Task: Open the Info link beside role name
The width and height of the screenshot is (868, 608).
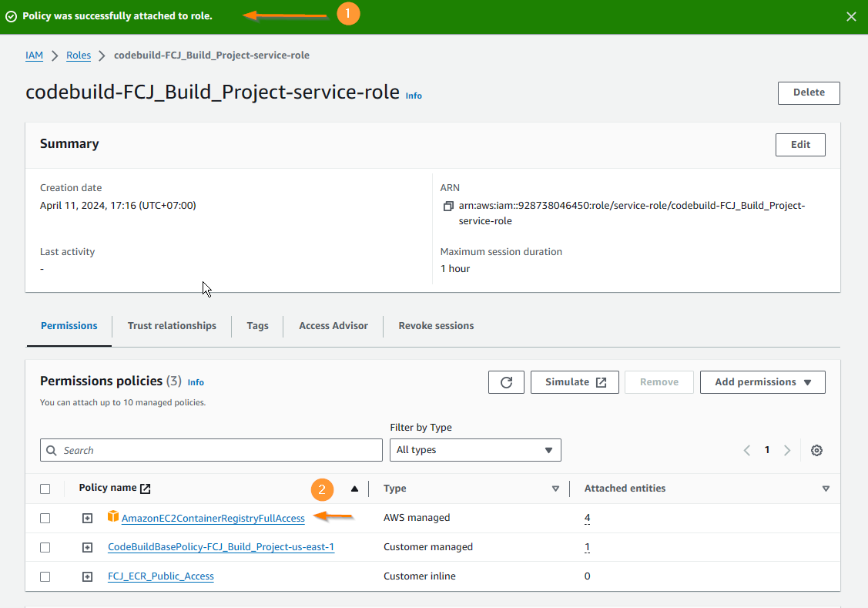Action: [414, 96]
